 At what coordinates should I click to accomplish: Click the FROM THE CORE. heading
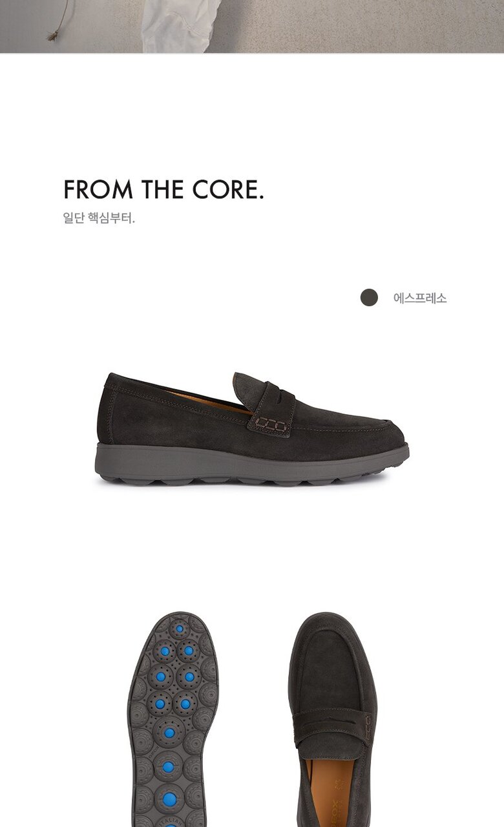pyautogui.click(x=163, y=189)
